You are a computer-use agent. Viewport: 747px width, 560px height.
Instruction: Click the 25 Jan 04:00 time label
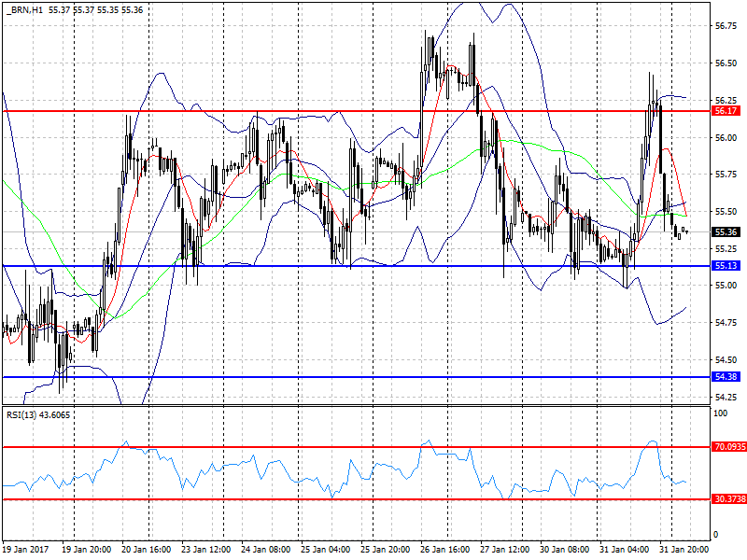(x=325, y=549)
